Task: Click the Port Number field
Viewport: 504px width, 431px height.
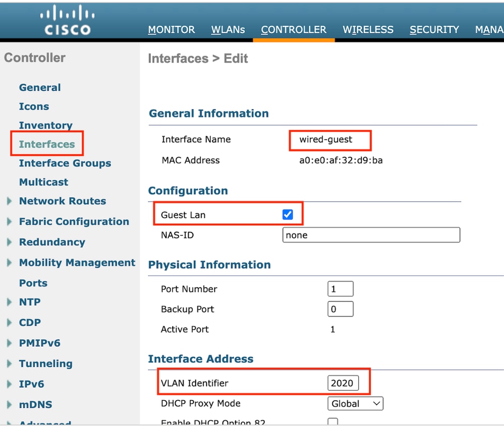Action: [341, 289]
